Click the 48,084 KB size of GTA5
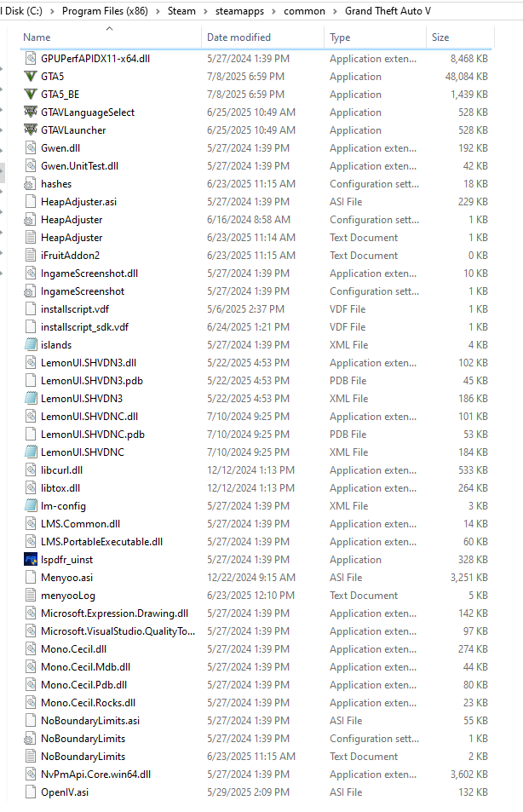The width and height of the screenshot is (523, 812). click(x=467, y=77)
